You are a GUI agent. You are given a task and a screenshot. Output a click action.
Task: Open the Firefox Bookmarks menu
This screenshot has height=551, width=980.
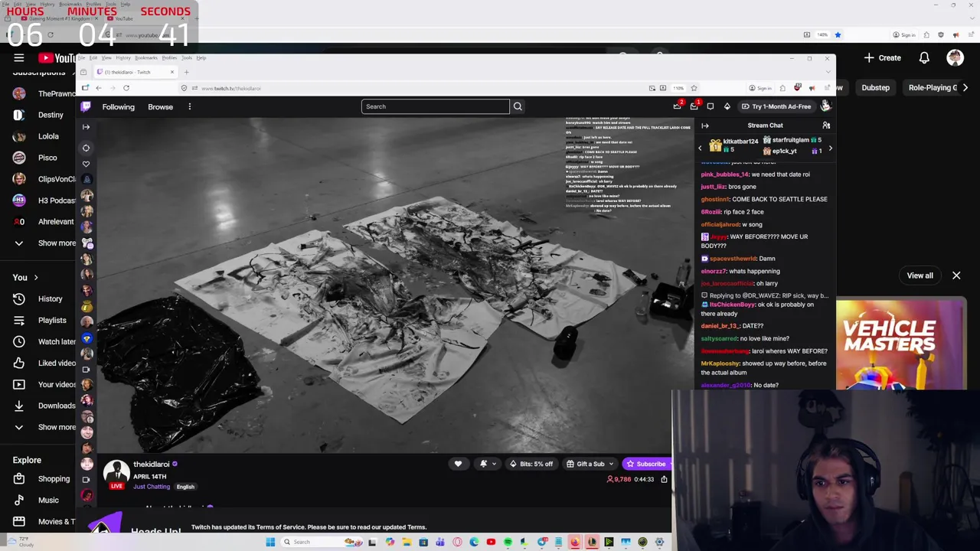tap(145, 58)
